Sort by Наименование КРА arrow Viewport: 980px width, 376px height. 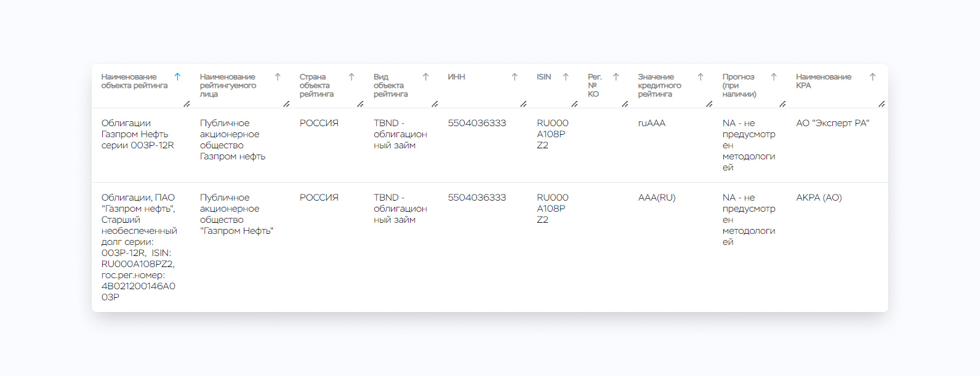(x=872, y=77)
